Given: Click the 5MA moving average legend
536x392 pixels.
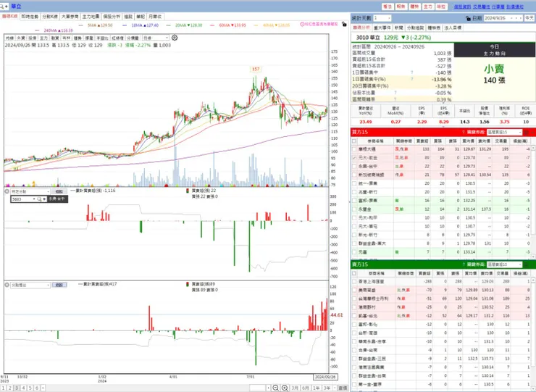Looking at the screenshot, I should coord(96,25).
